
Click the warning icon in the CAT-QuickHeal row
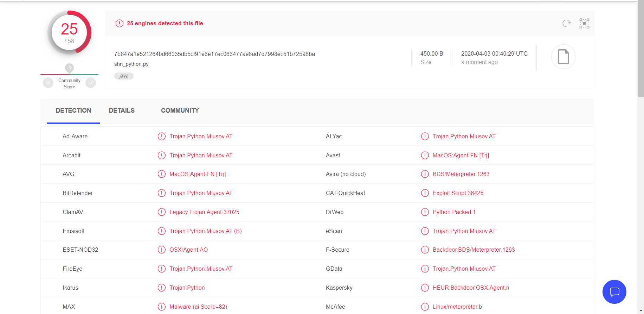point(425,193)
